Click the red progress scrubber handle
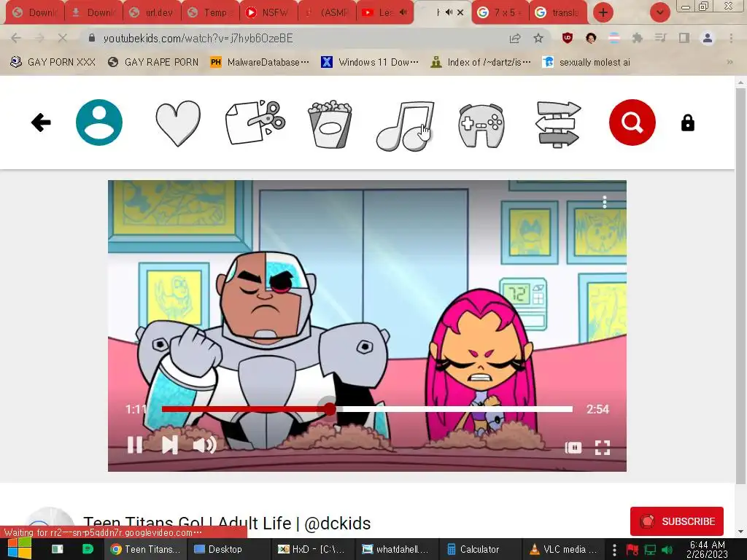 pyautogui.click(x=330, y=409)
